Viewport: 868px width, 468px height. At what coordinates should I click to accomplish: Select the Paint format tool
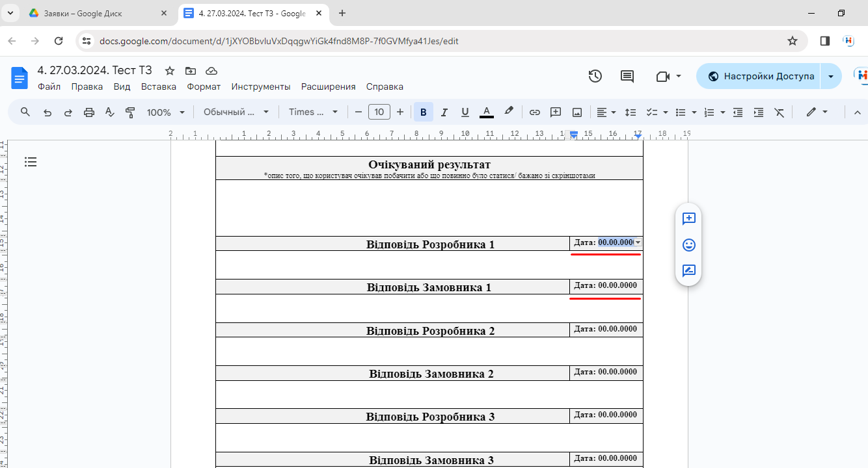pyautogui.click(x=130, y=112)
